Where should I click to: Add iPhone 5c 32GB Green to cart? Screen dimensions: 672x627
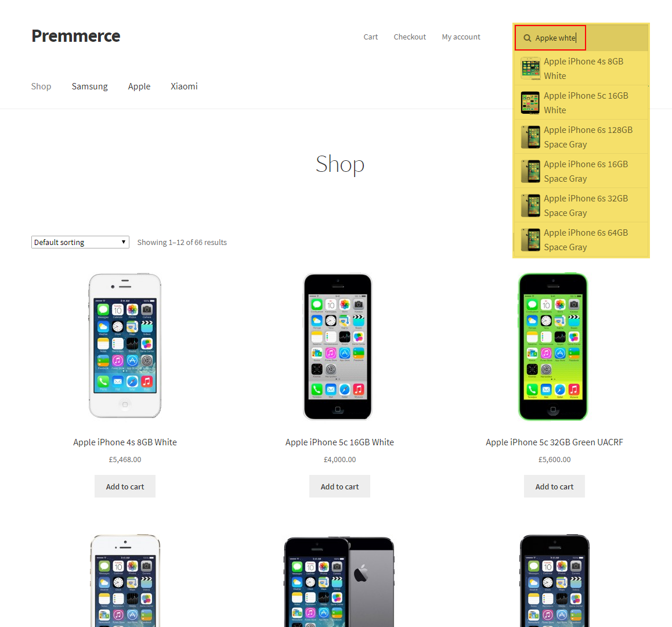tap(554, 487)
